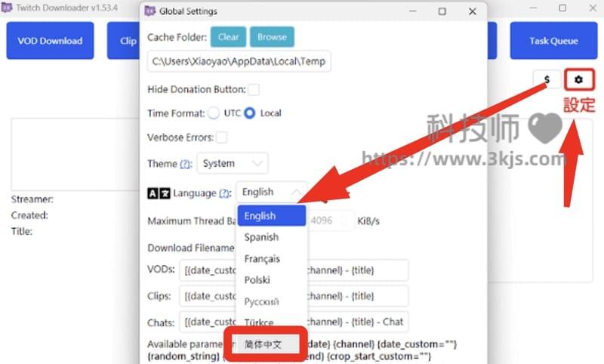Choose Spanish from language list

coord(272,237)
